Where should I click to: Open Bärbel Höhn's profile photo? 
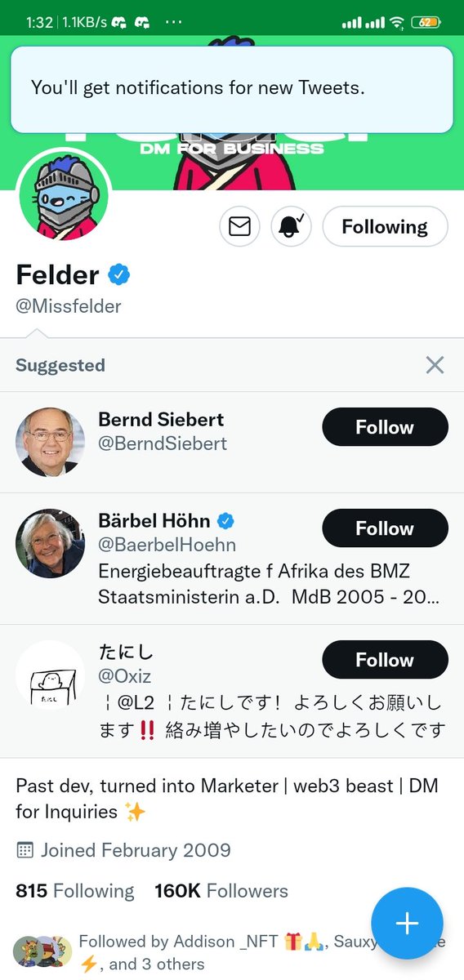(x=50, y=544)
